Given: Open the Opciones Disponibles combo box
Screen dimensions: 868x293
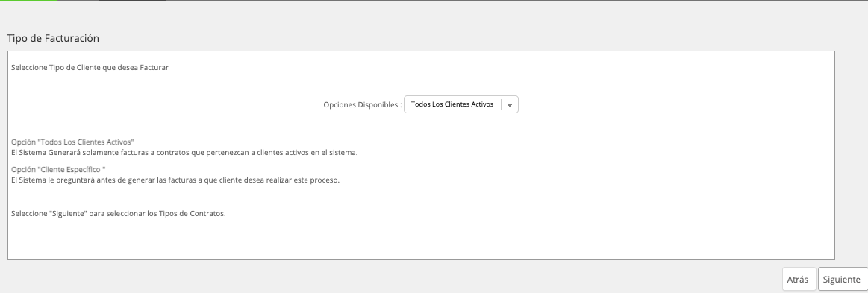Looking at the screenshot, I should pyautogui.click(x=461, y=104).
